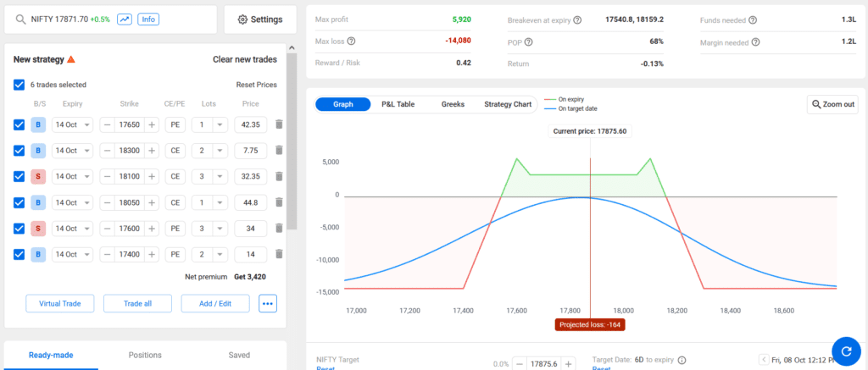Go to previous target date arrow
This screenshot has width=868, height=370.
(764, 360)
